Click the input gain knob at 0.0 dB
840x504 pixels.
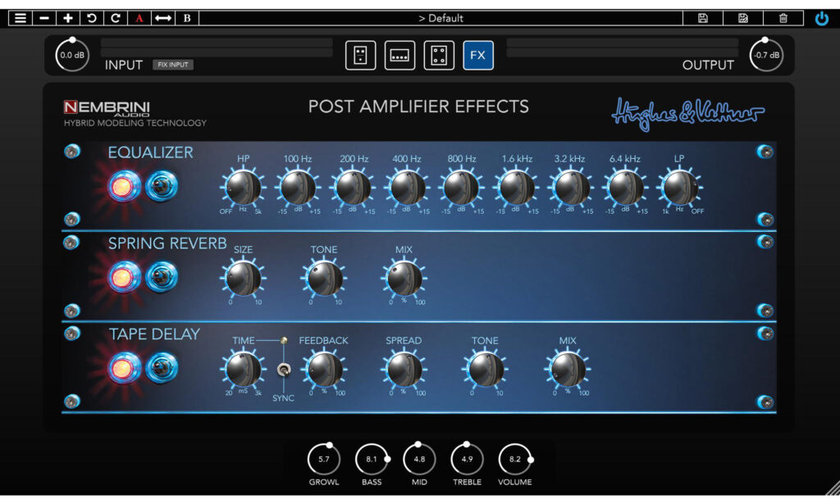(72, 55)
